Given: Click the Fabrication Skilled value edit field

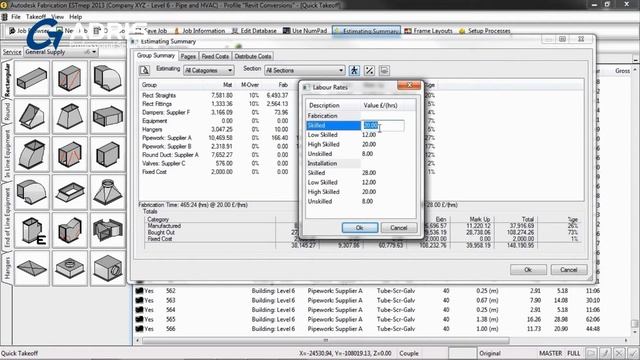Looking at the screenshot, I should 383,125.
